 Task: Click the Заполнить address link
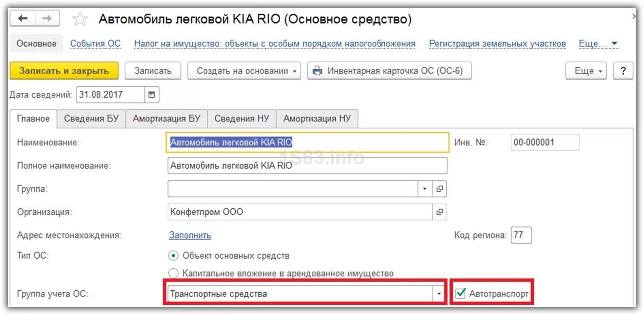[x=190, y=235]
